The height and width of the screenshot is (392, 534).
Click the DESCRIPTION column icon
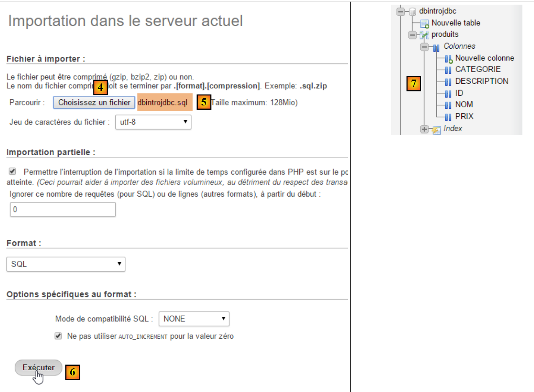[x=448, y=82]
